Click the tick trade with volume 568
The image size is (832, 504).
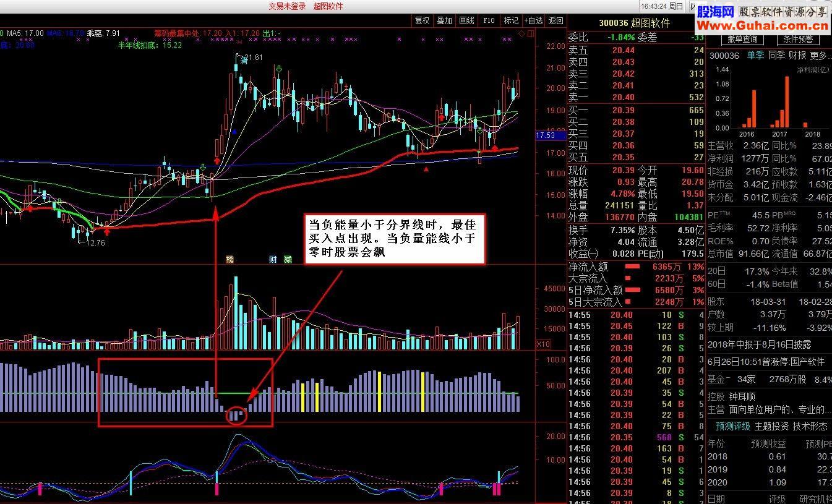click(636, 437)
